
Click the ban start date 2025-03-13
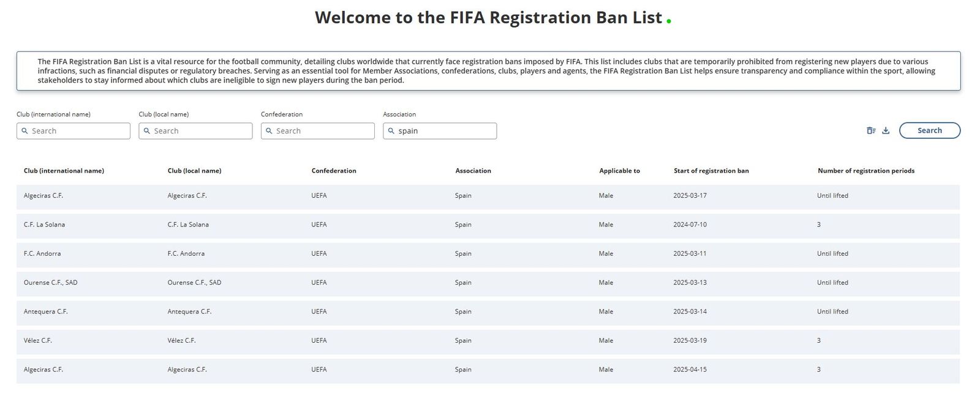point(690,283)
